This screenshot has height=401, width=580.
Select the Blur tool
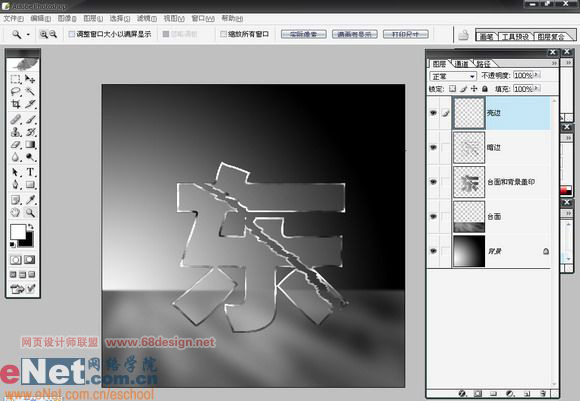point(16,157)
